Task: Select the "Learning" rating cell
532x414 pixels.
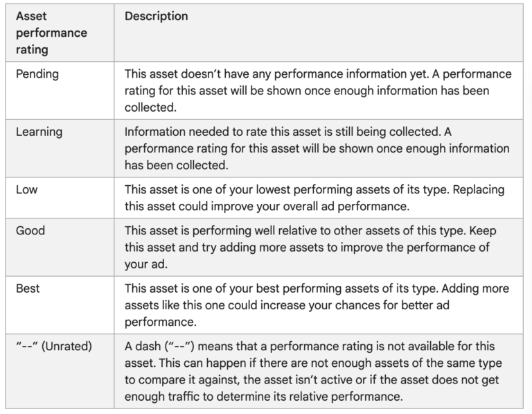Action: coord(39,132)
